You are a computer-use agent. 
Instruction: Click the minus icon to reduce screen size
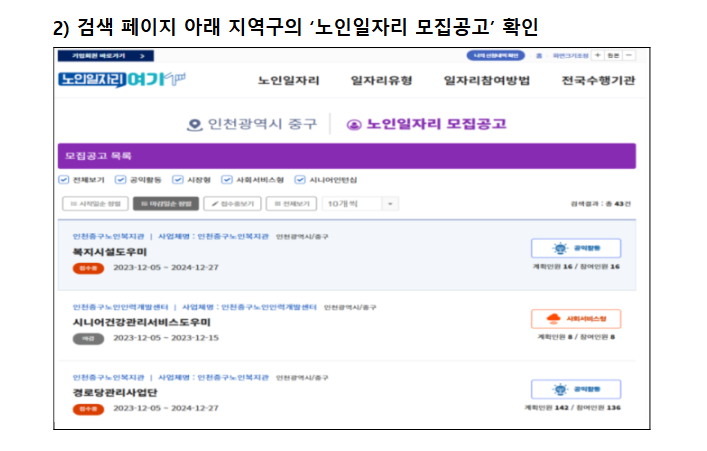coord(629,55)
